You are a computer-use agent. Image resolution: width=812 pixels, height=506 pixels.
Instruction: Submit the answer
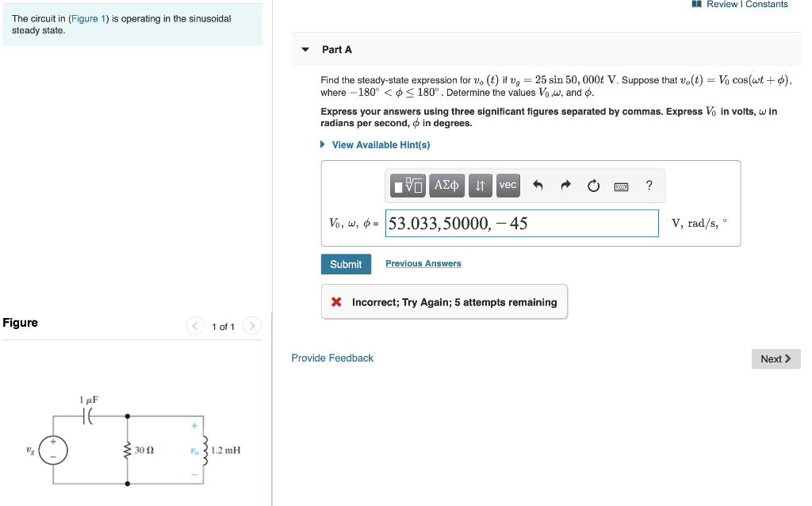click(x=346, y=264)
